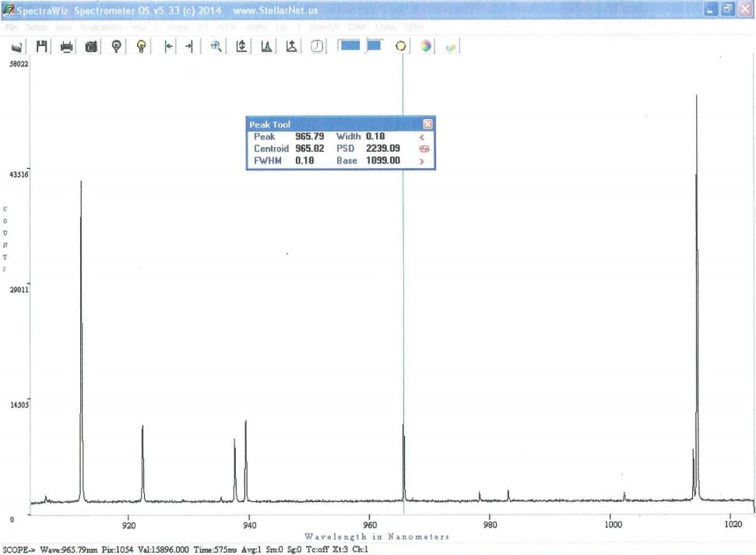
Task: Click the right-arrow-to-bar toolbar icon
Action: coord(189,46)
